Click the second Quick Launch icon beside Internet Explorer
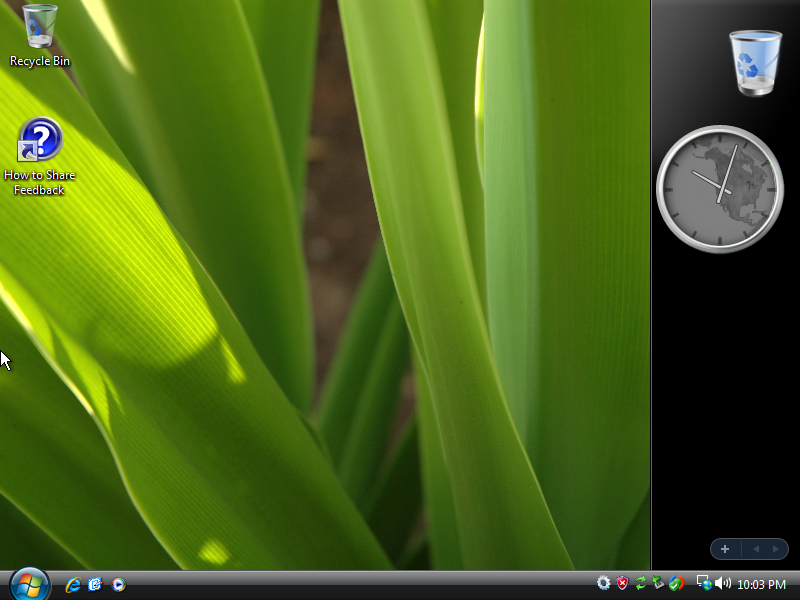Viewport: 800px width, 600px height. coord(95,584)
